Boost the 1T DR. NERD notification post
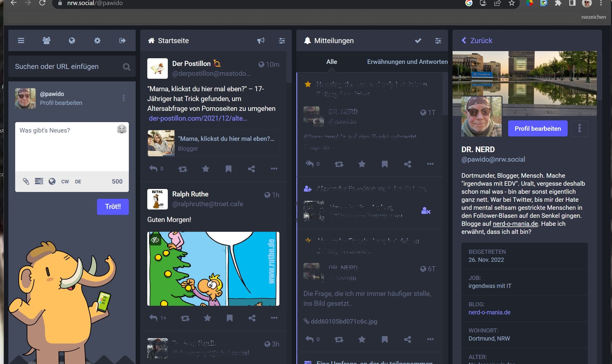The height and width of the screenshot is (364, 612). 339,164
